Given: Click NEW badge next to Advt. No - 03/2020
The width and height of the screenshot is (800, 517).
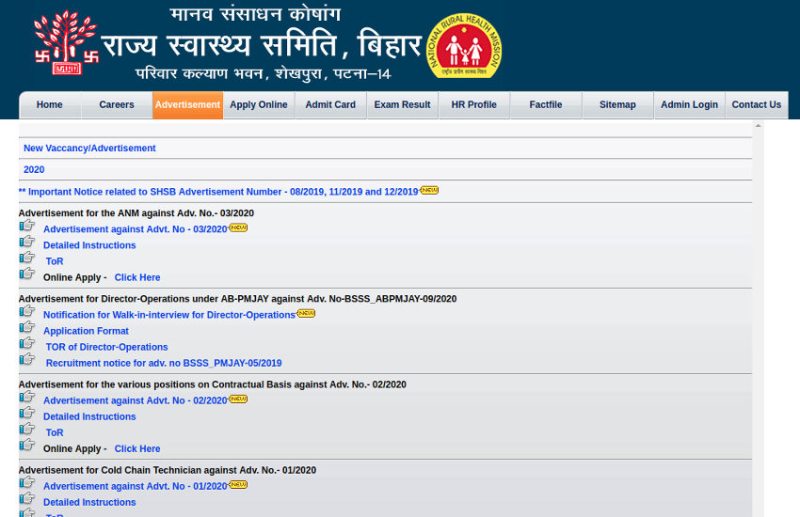Looking at the screenshot, I should pos(238,228).
